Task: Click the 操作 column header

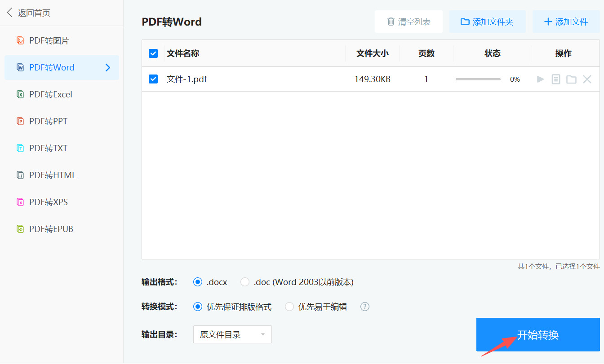Action: 564,53
